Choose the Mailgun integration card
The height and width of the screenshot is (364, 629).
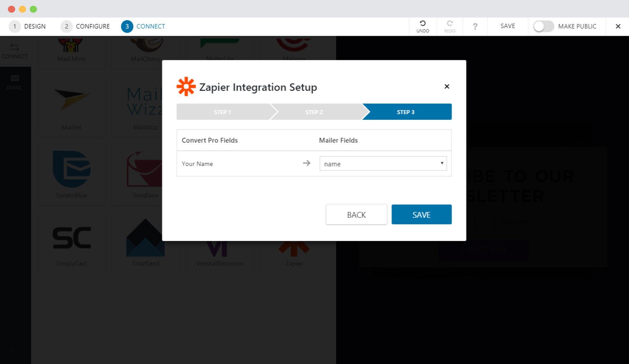coord(294,48)
